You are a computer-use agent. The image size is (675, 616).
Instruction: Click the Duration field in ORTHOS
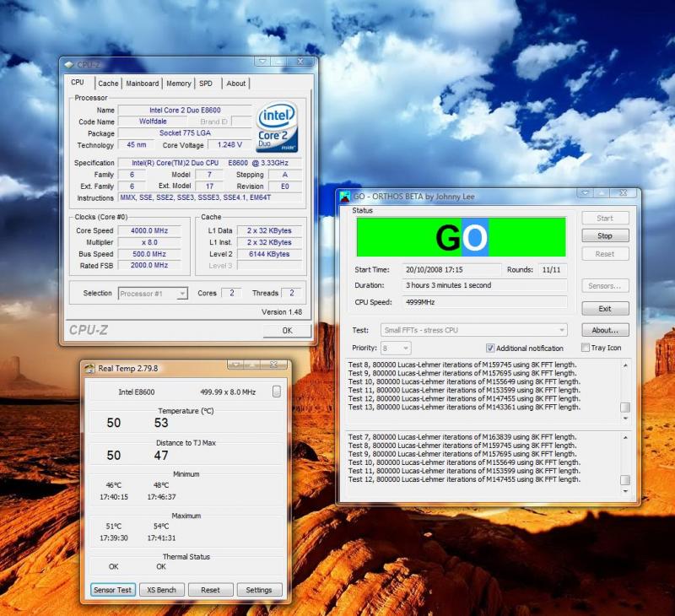484,285
